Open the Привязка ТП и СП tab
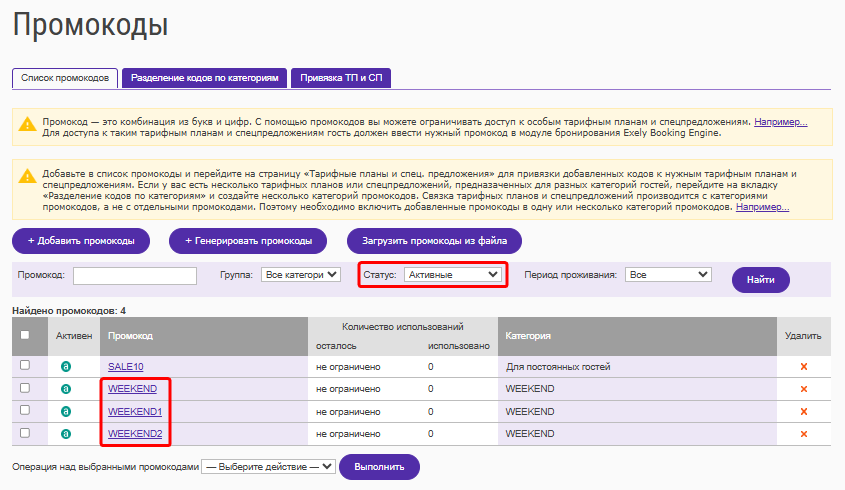Image resolution: width=845 pixels, height=490 pixels. pos(341,78)
